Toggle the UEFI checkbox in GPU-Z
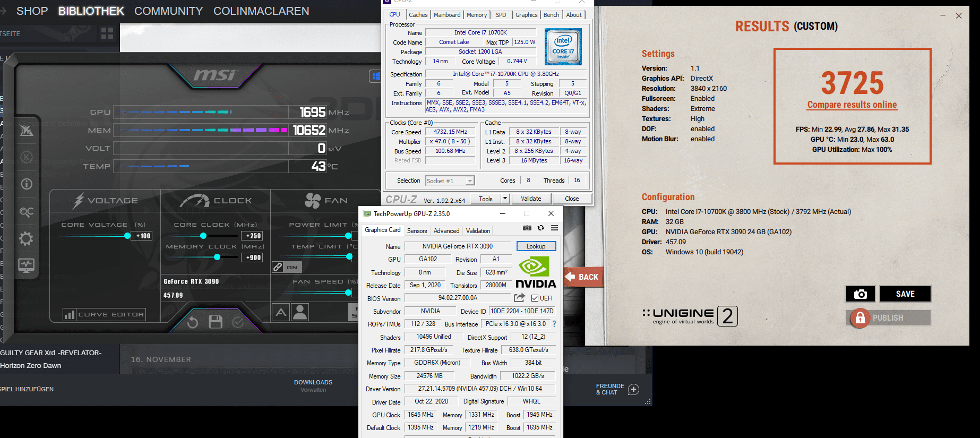 (x=535, y=298)
